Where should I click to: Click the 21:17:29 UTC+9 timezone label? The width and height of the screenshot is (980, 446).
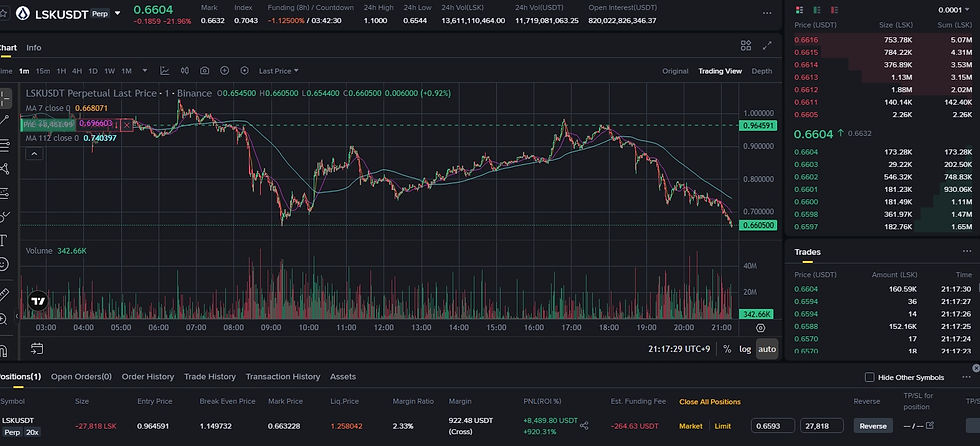tap(679, 349)
